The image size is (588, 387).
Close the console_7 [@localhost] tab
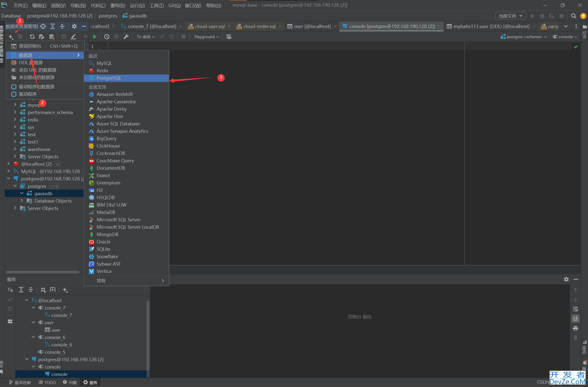pos(181,26)
